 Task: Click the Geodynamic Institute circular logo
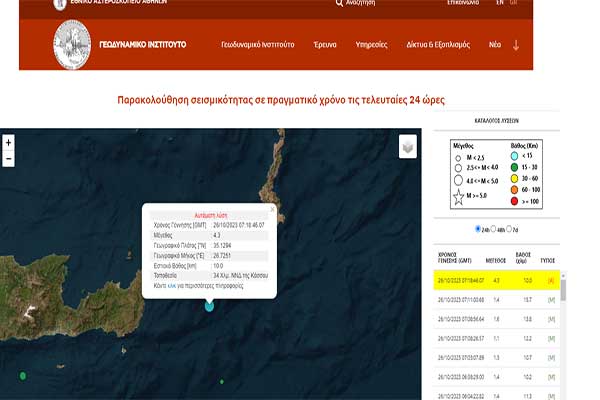[x=71, y=45]
